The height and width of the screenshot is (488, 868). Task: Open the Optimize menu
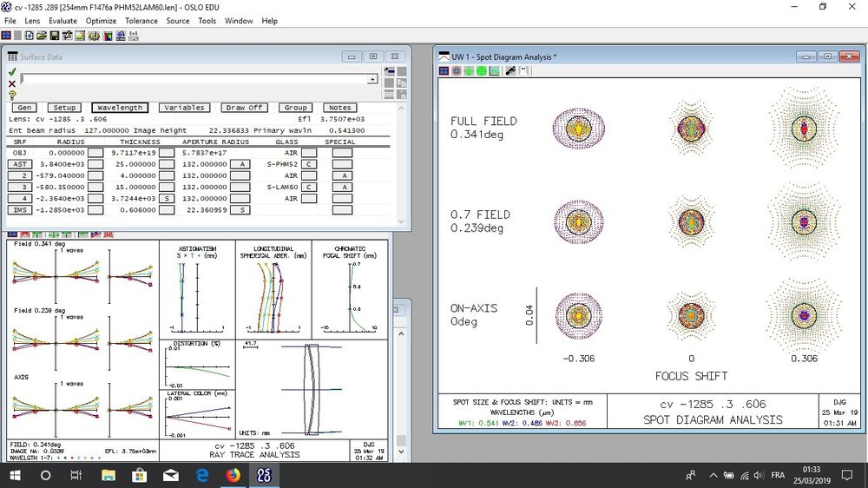101,21
